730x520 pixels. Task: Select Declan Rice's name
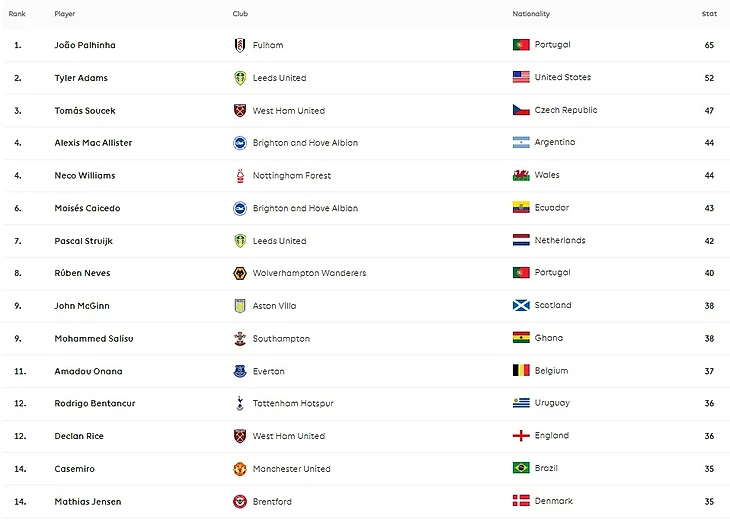point(79,436)
